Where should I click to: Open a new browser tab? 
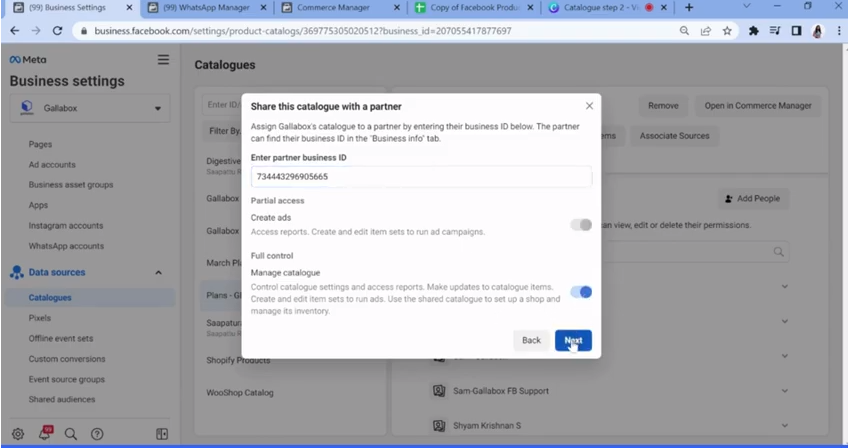[688, 8]
